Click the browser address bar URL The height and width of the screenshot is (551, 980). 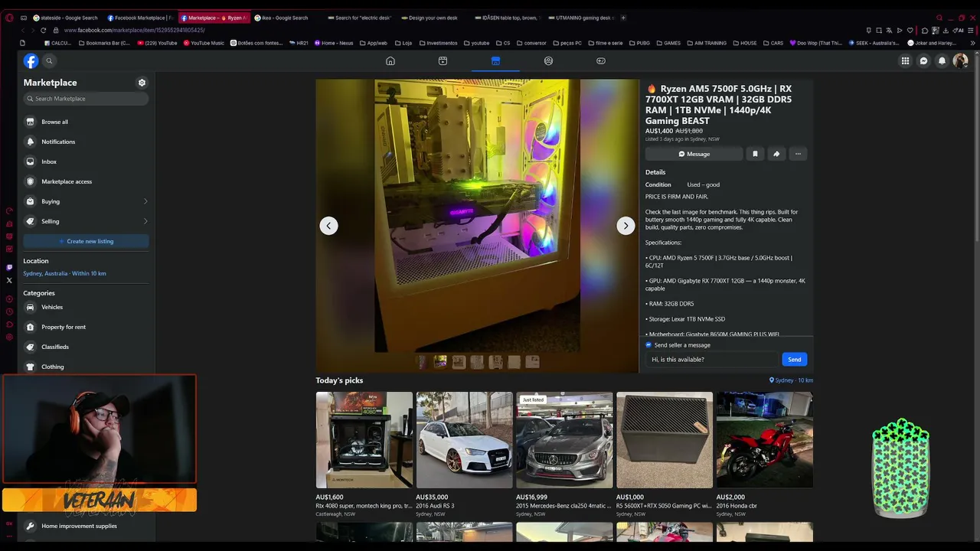[x=134, y=30]
